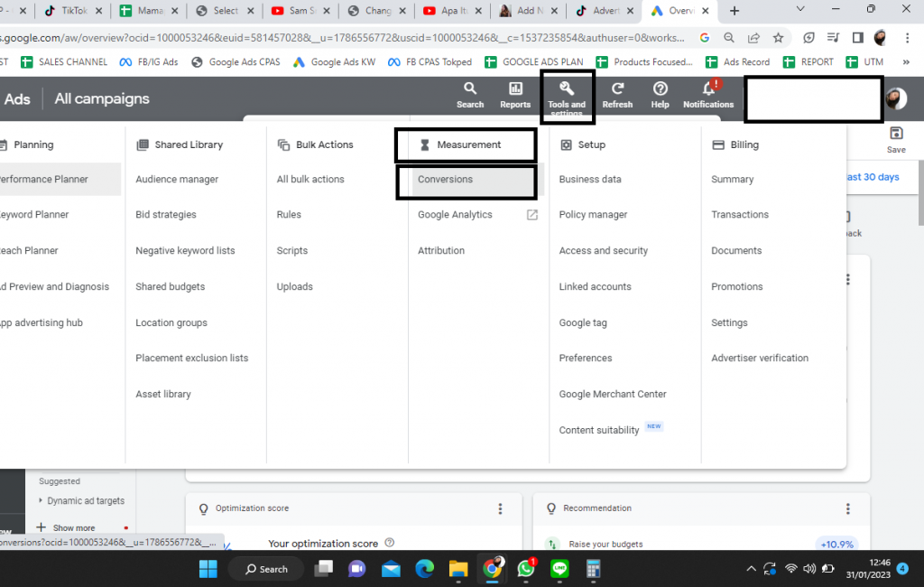Open the Search icon in Google Ads toolbar
The height and width of the screenshot is (587, 924).
(469, 90)
